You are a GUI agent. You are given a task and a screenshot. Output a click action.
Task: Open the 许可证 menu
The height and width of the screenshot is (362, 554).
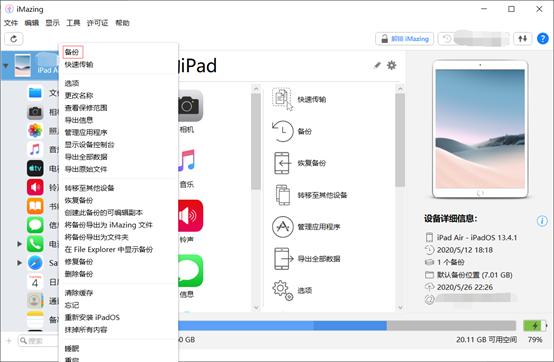pyautogui.click(x=98, y=23)
